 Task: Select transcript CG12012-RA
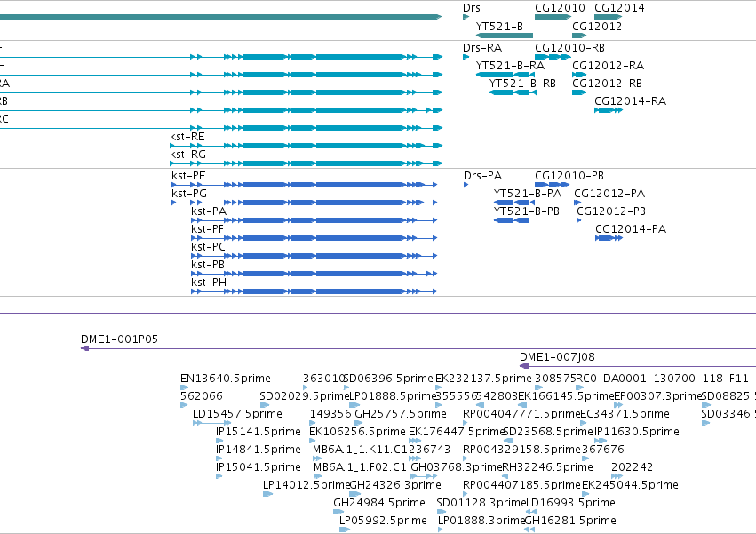point(579,75)
